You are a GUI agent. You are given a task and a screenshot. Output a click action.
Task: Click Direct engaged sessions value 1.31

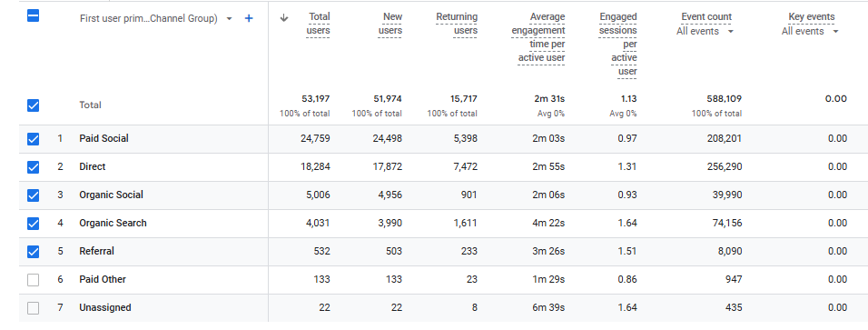tap(627, 166)
